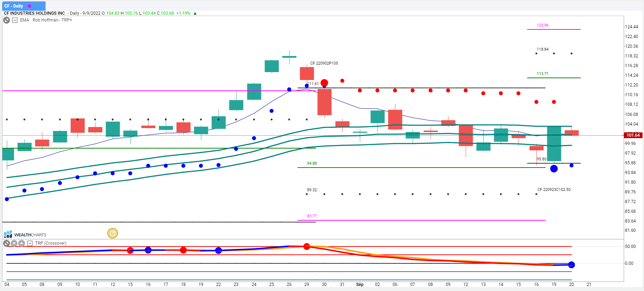Click the CF INDUSTRIES HOLDINGS INC title
This screenshot has height=291, width=644.
click(x=34, y=13)
